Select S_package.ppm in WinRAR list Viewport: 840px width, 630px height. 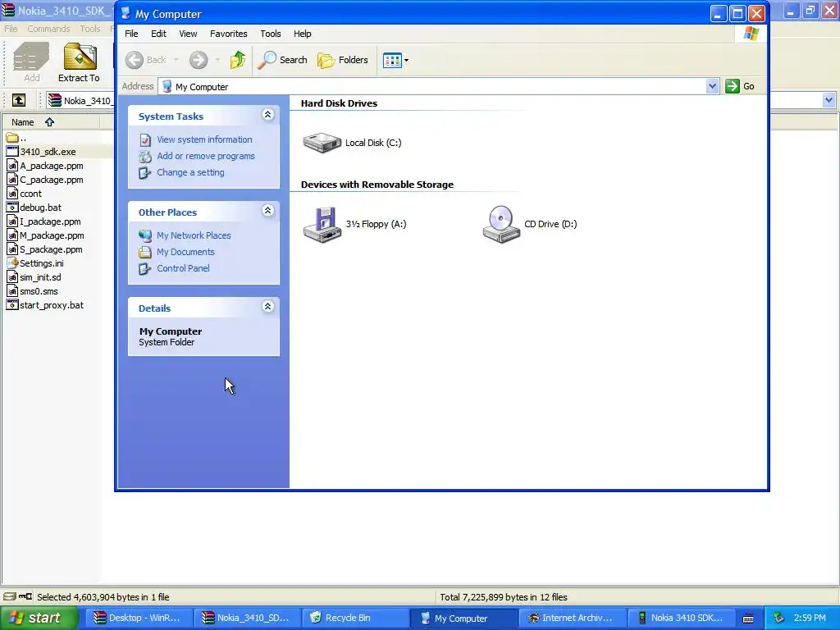coord(44,249)
